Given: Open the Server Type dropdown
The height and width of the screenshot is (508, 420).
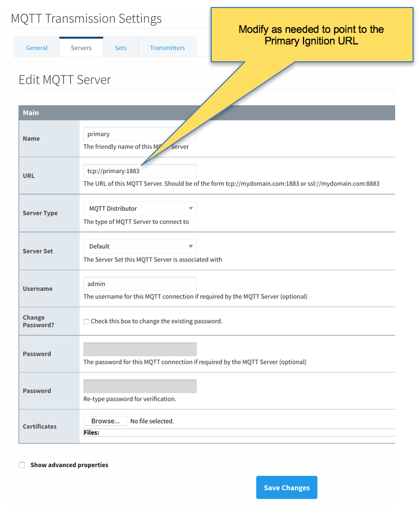Looking at the screenshot, I should point(140,208).
